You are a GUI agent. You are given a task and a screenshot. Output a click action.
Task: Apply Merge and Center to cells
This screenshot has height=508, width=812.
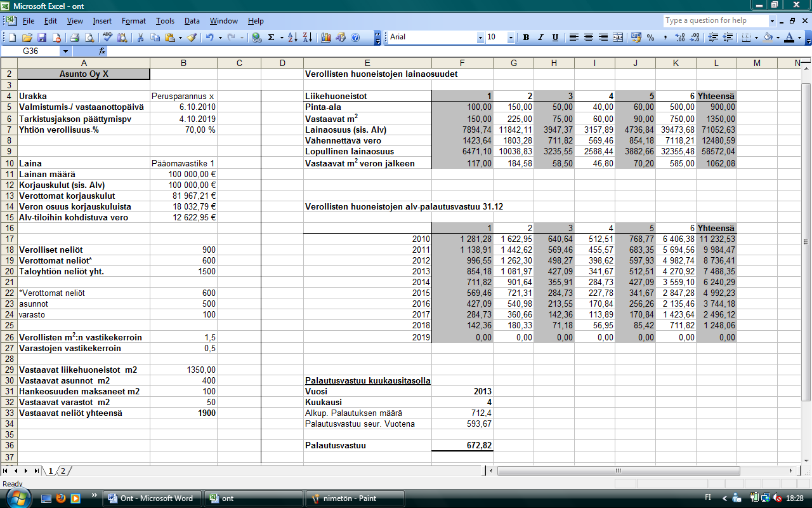point(618,37)
